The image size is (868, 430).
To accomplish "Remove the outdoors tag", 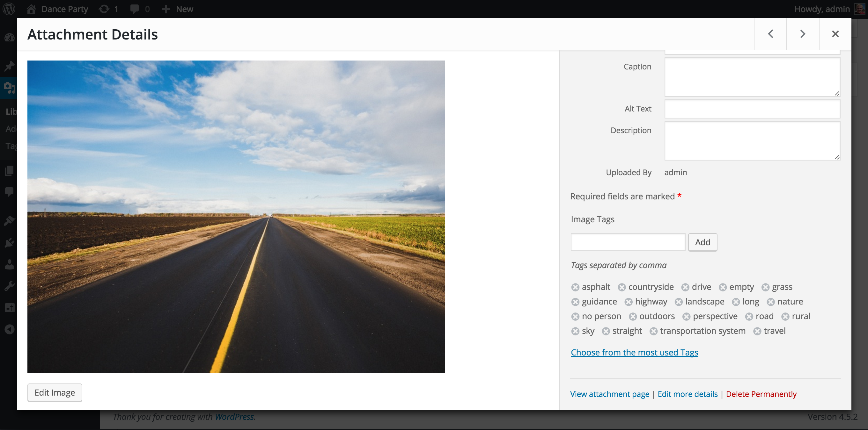I will (x=633, y=317).
